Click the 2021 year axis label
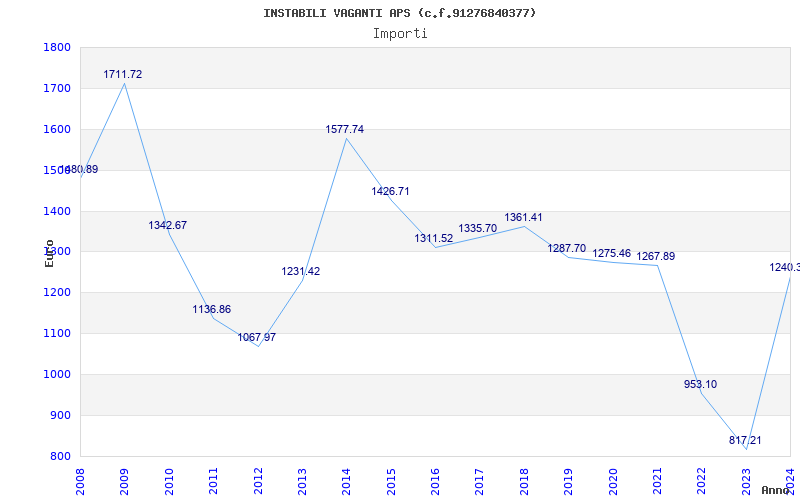The width and height of the screenshot is (800, 500). click(657, 482)
